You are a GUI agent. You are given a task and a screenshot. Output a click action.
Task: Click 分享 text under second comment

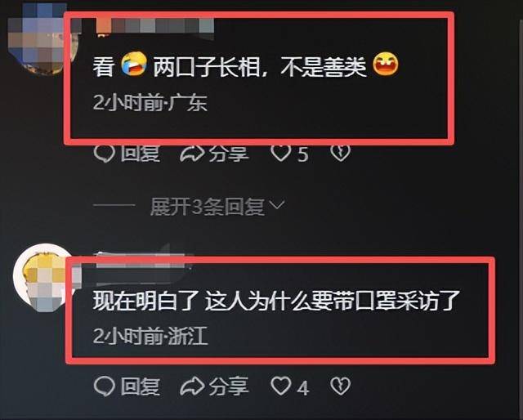pos(229,386)
